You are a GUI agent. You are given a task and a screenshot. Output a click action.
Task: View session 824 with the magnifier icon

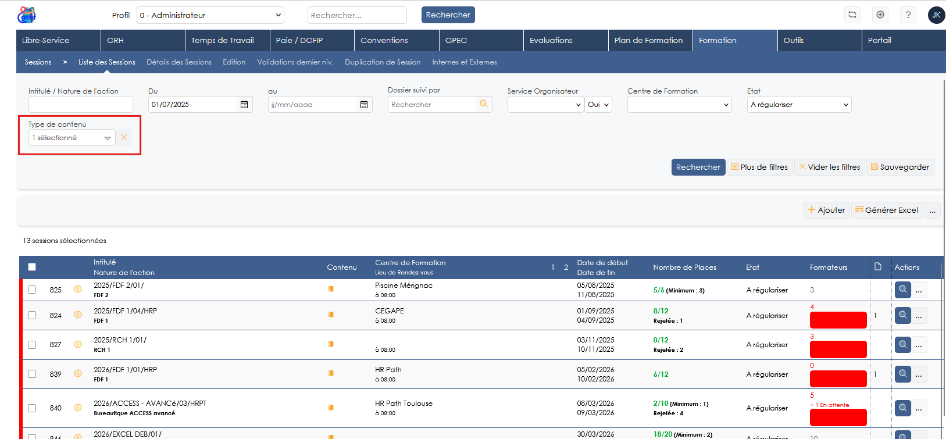(x=903, y=315)
